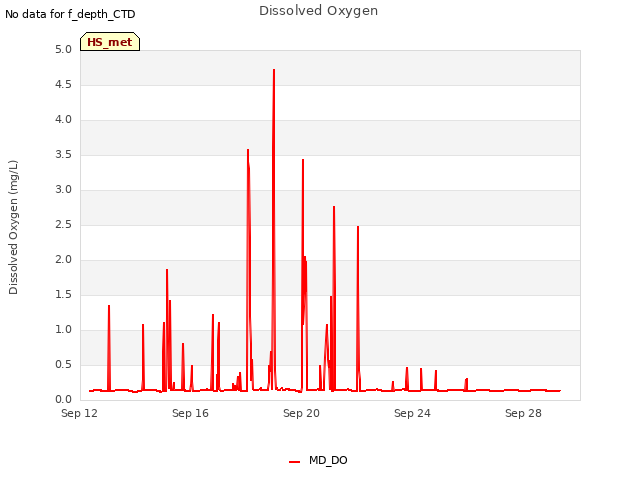Click the 3.4 mg/L peak at Sep 20
The height and width of the screenshot is (480, 640).
[x=303, y=160]
